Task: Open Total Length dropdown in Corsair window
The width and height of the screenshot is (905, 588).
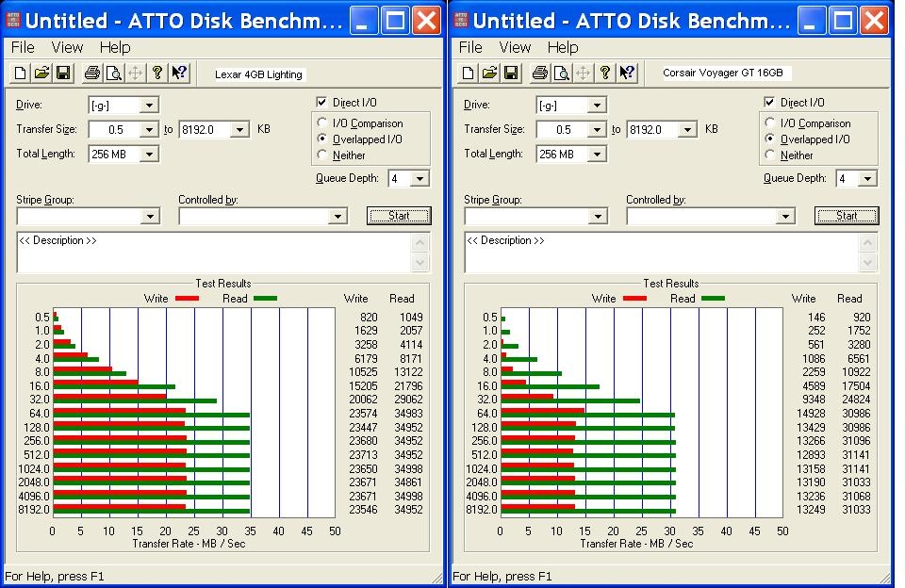Action: coord(597,155)
